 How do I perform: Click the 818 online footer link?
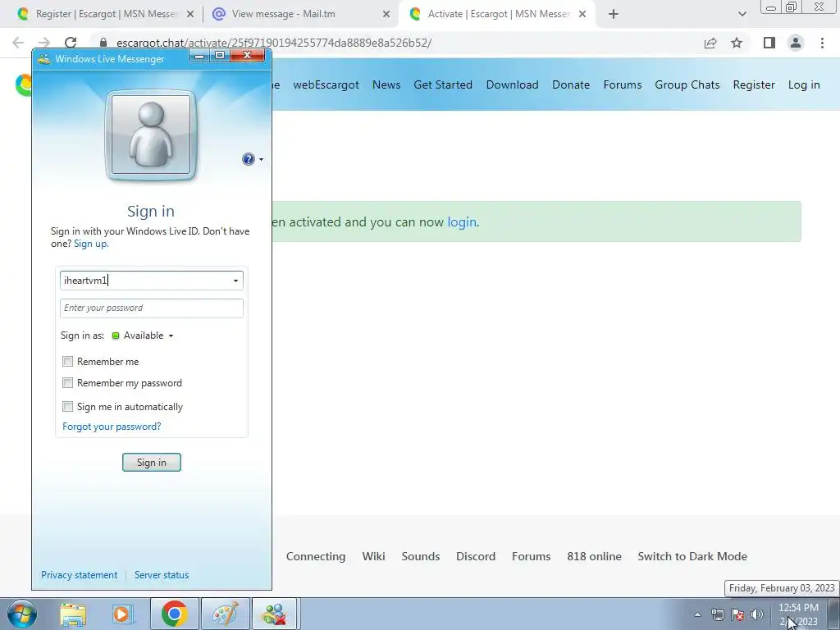[x=594, y=556]
